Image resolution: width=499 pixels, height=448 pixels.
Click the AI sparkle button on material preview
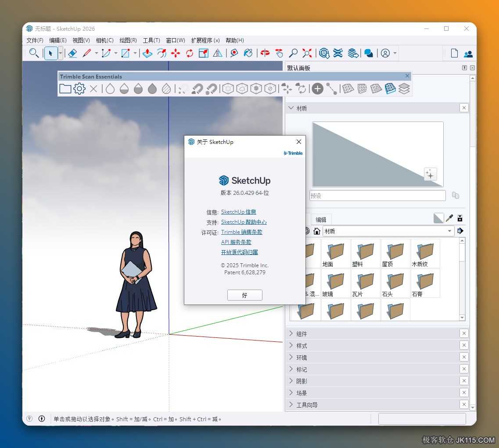pyautogui.click(x=430, y=174)
